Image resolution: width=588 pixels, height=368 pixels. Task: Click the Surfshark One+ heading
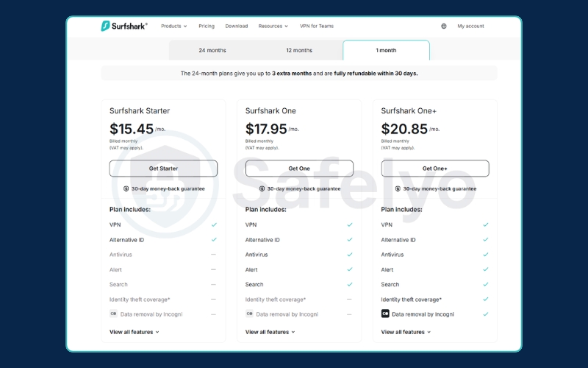coord(409,111)
